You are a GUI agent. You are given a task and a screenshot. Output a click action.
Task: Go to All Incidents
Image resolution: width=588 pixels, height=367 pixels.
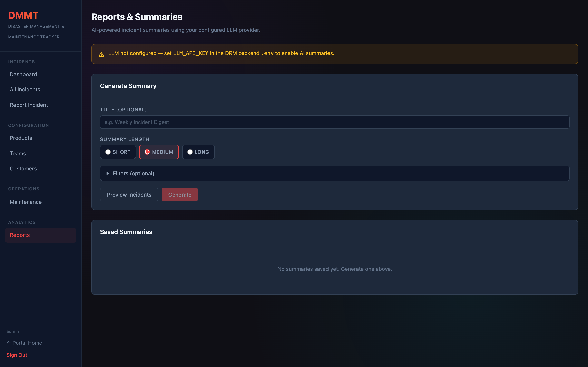click(x=25, y=90)
